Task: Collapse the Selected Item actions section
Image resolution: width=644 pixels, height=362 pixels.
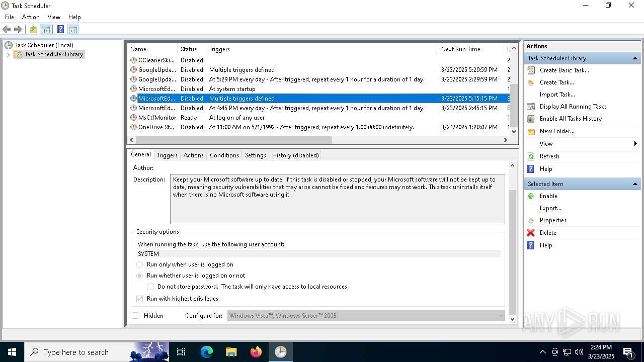Action: [x=635, y=184]
